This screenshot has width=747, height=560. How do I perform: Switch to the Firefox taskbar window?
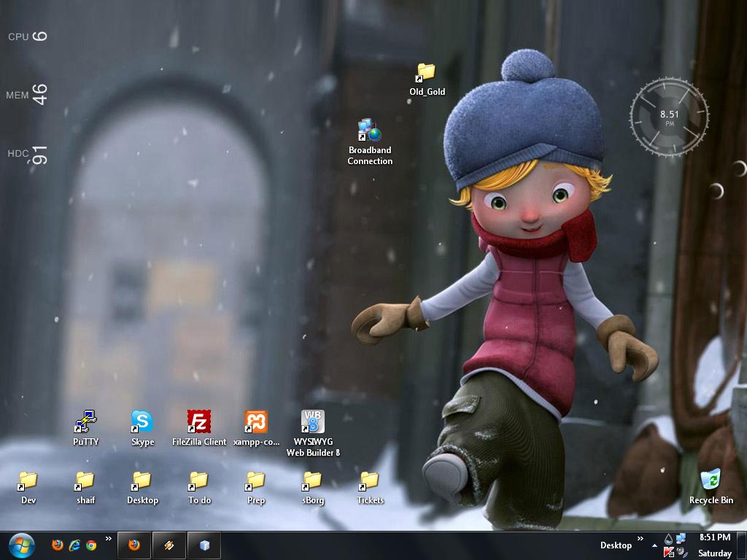tap(134, 545)
